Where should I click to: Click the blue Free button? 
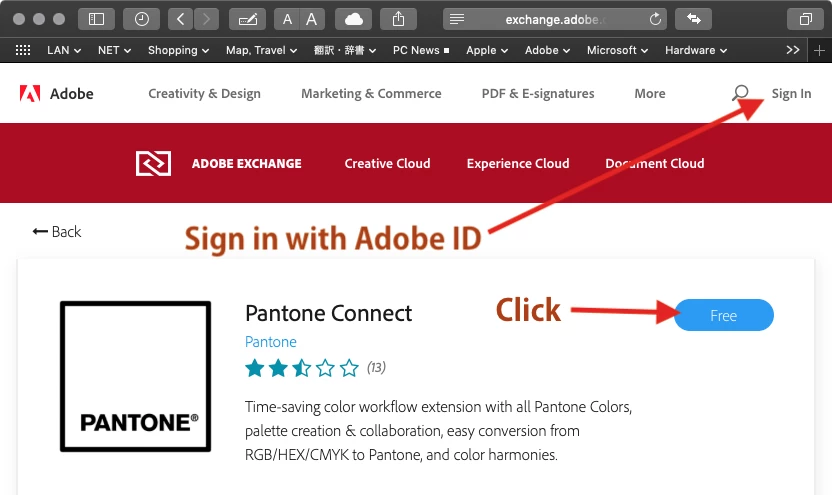(x=724, y=315)
